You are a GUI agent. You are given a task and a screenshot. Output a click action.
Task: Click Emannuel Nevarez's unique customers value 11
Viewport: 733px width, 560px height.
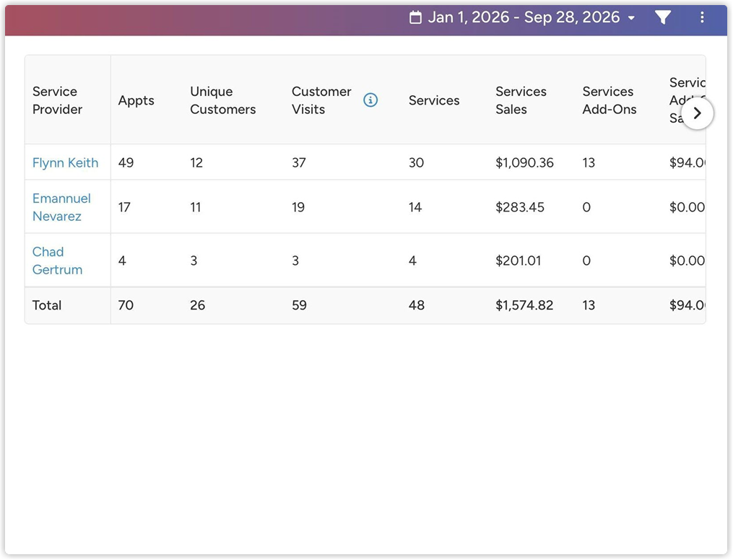click(196, 207)
